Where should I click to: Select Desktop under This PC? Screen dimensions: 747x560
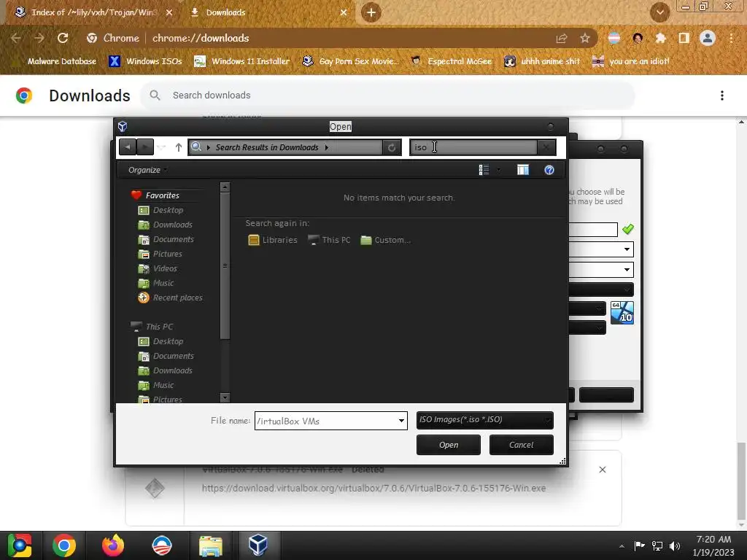[161, 341]
